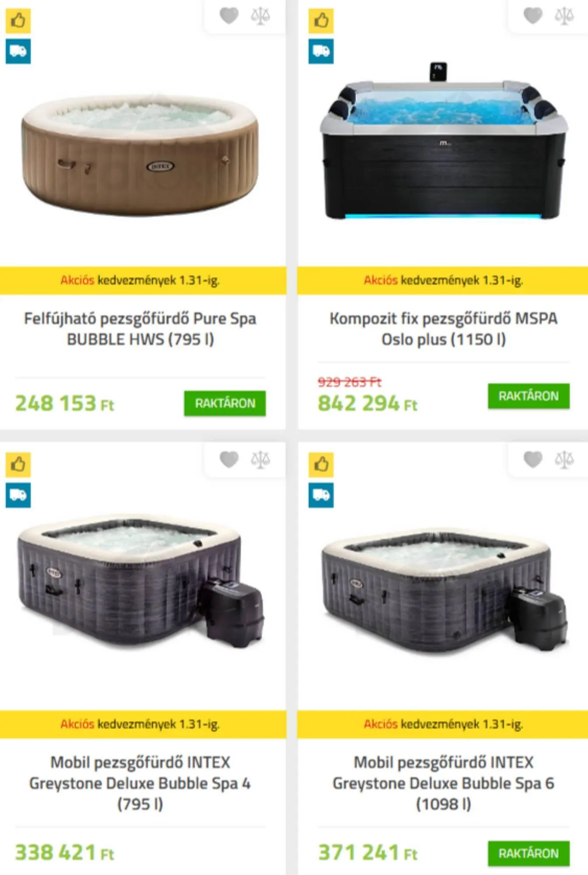Viewport: 588px width, 875px height.
Task: Compare Pure Spa BUBBLE HWS scale icon
Action: [260, 16]
